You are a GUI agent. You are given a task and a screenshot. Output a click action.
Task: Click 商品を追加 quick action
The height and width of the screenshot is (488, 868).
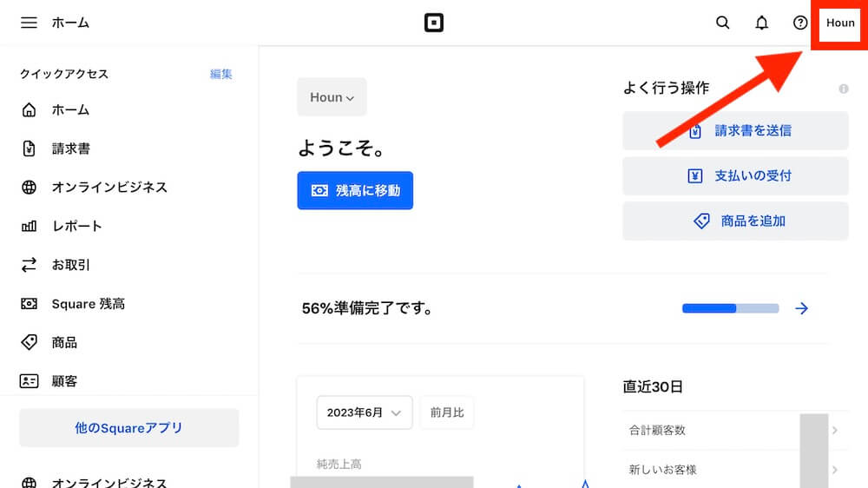[735, 221]
